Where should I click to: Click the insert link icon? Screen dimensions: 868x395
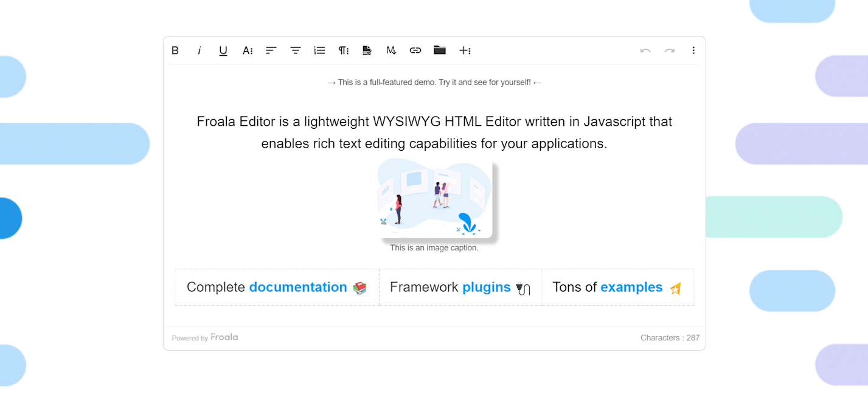pos(415,50)
